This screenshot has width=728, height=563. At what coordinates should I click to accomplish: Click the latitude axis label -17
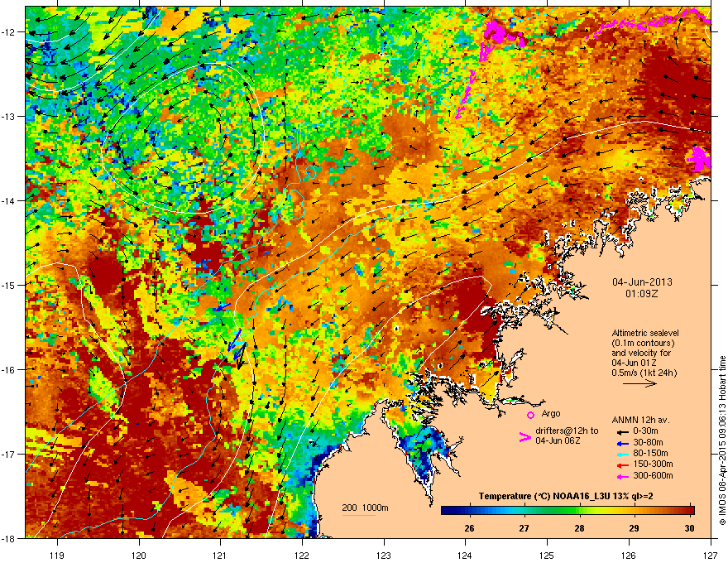point(9,454)
